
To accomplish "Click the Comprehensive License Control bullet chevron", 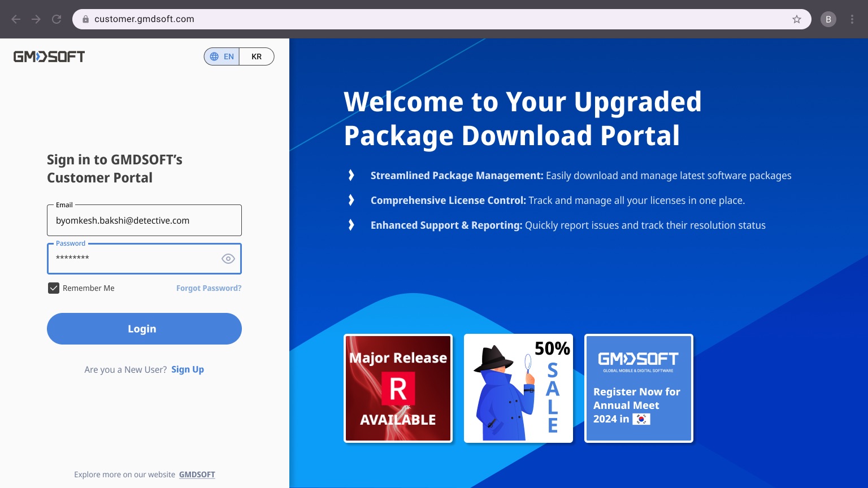I will tap(351, 200).
